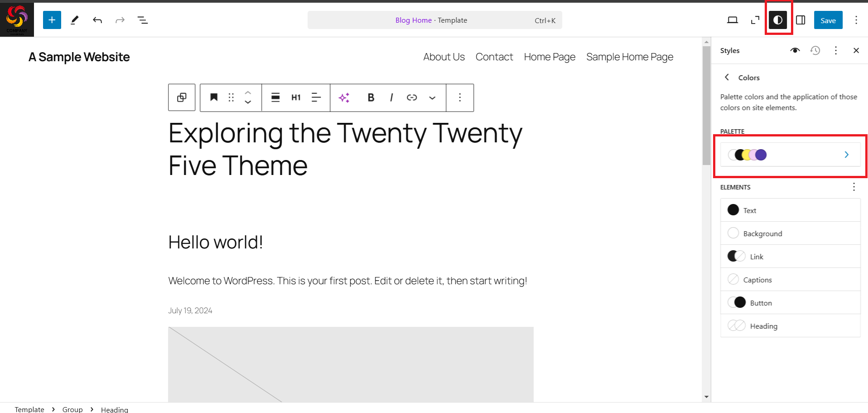Open more formatting options dropdown in block toolbar

click(x=460, y=97)
